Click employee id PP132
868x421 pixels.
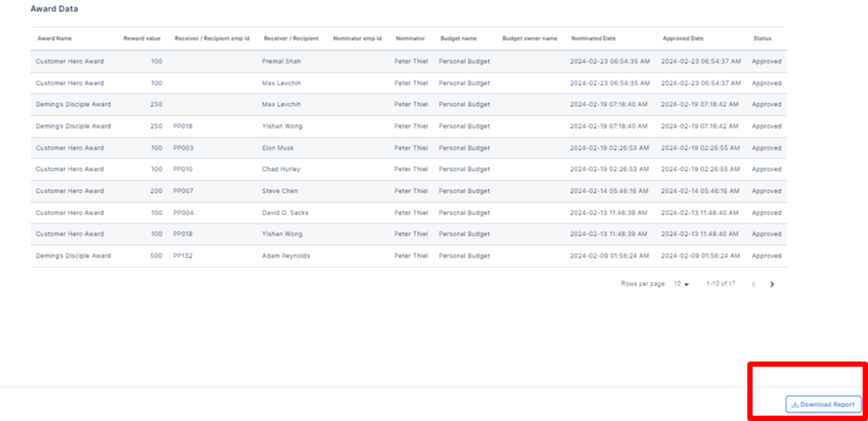pyautogui.click(x=183, y=256)
